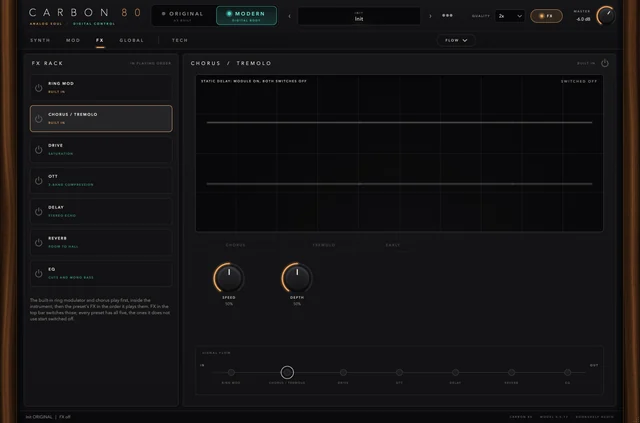
Task: Toggle the EQ power icon
Action: pos(38,274)
